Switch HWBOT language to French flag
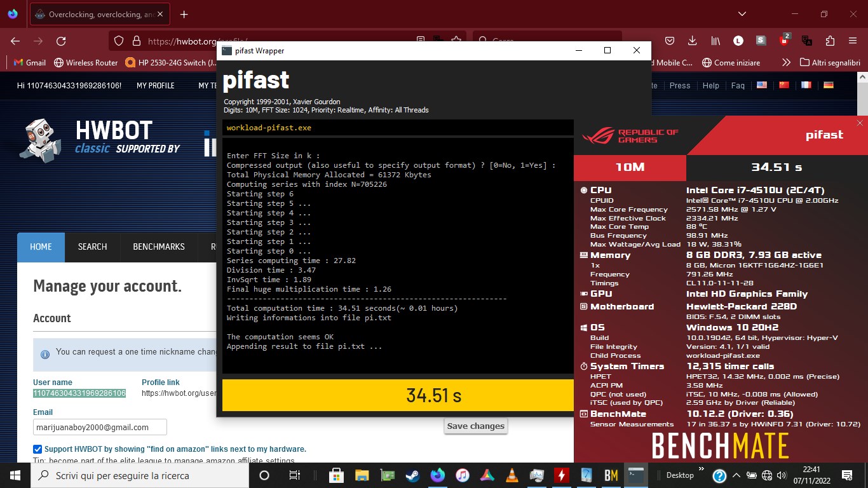This screenshot has height=488, width=868. tap(806, 85)
